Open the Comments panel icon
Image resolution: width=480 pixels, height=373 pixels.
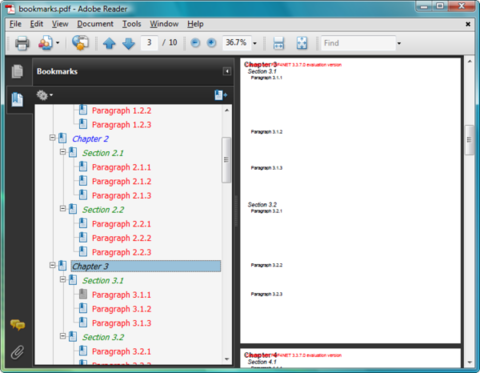pyautogui.click(x=17, y=324)
